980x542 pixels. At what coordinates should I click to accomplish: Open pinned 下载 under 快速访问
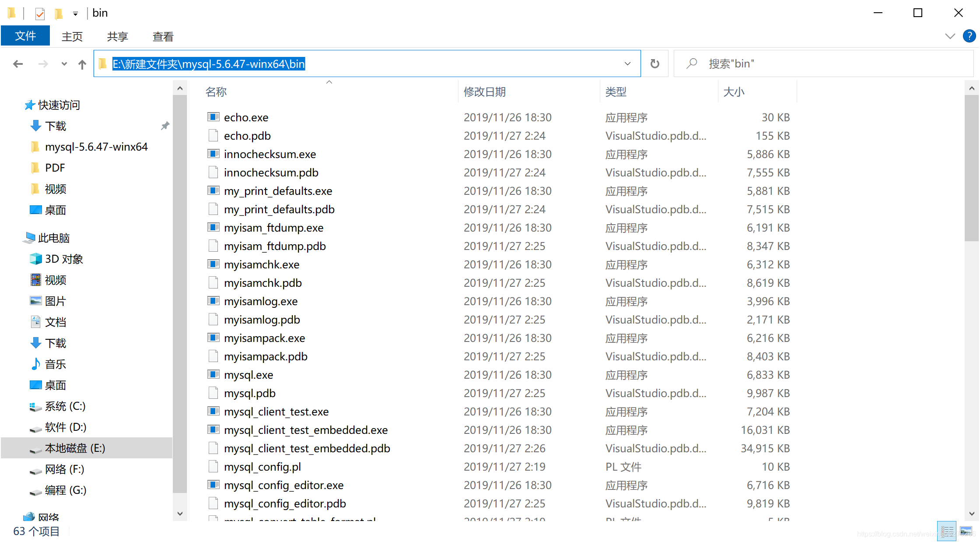coord(56,126)
